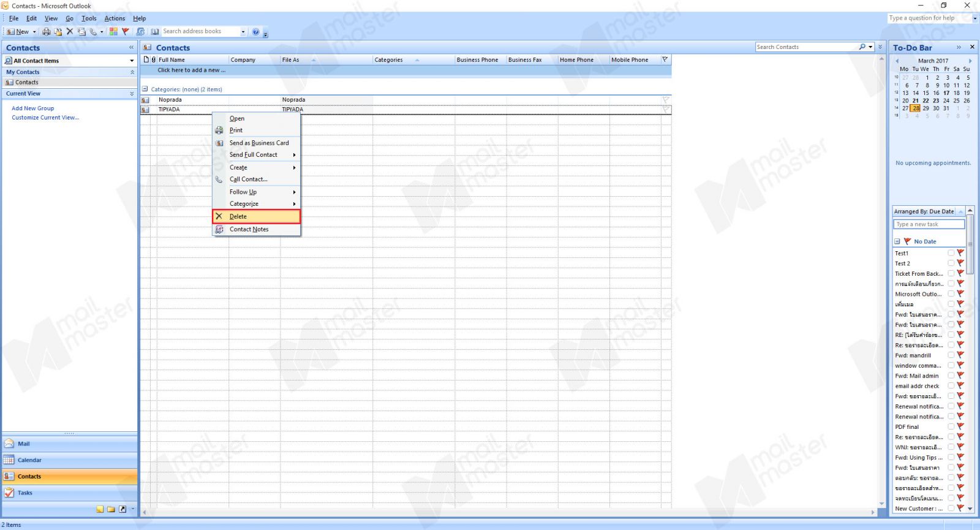Click the contact card icon of Noprada row
This screenshot has height=530, width=980.
pos(146,100)
